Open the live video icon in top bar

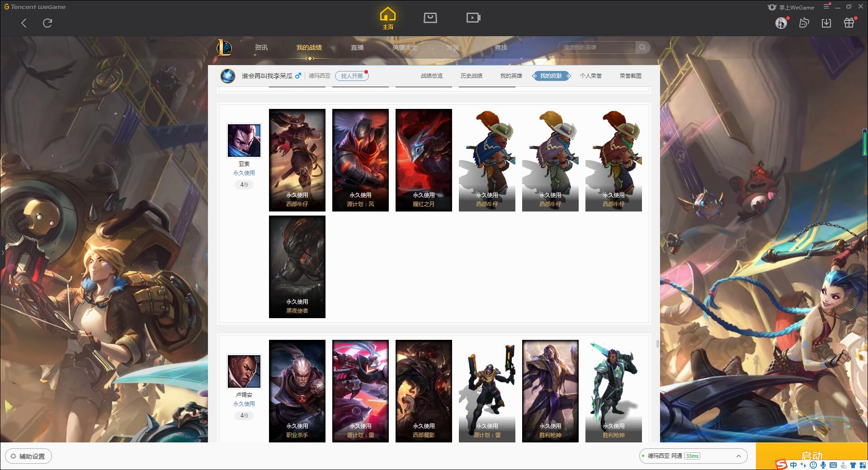(x=473, y=18)
